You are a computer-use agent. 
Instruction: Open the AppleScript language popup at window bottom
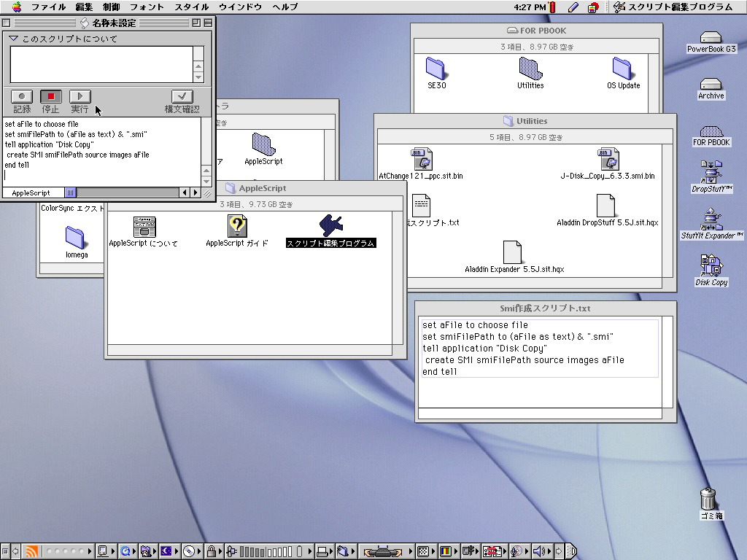click(34, 192)
